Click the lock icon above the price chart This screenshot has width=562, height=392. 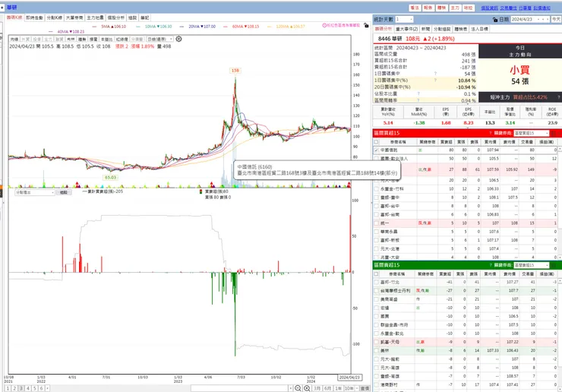point(366,26)
